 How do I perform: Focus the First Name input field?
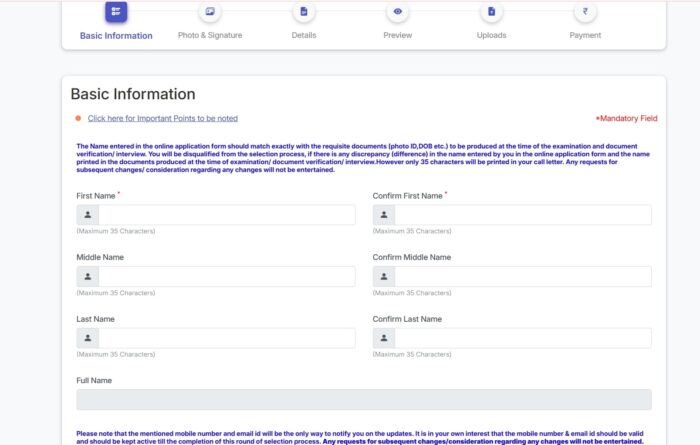coord(226,215)
